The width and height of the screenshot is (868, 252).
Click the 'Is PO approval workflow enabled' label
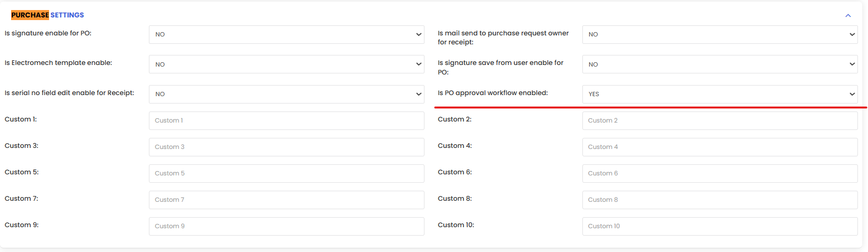tap(493, 93)
